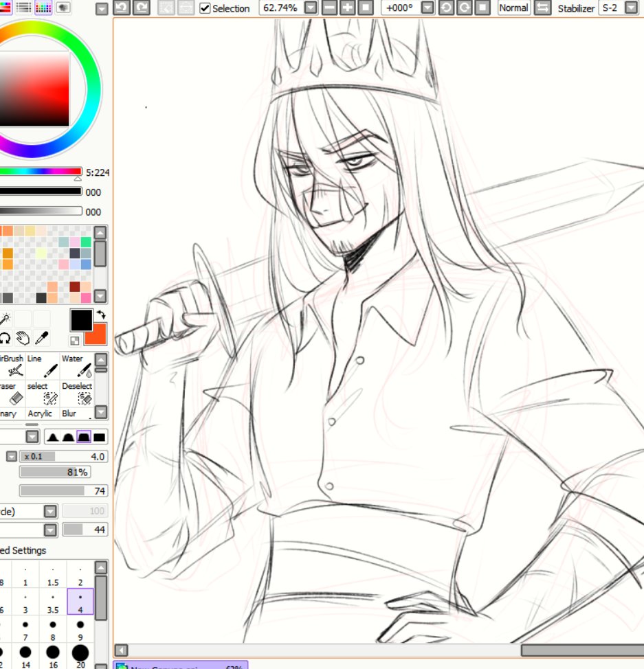Adjust the texture intensity slider showing 44
This screenshot has height=669, width=644.
pyautogui.click(x=85, y=530)
